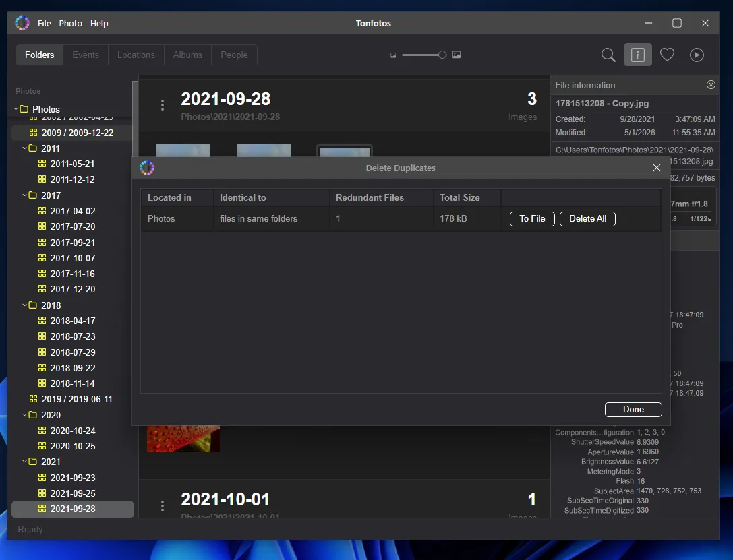Close the Delete Duplicates dialog
This screenshot has height=560, width=733.
click(656, 168)
